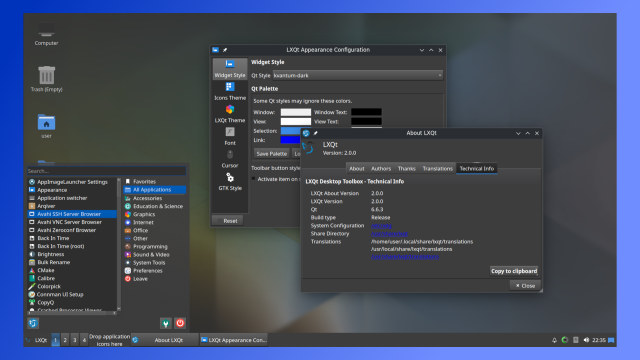Toggle the Activate item on checkbox
This screenshot has width=640, height=360.
(x=254, y=179)
